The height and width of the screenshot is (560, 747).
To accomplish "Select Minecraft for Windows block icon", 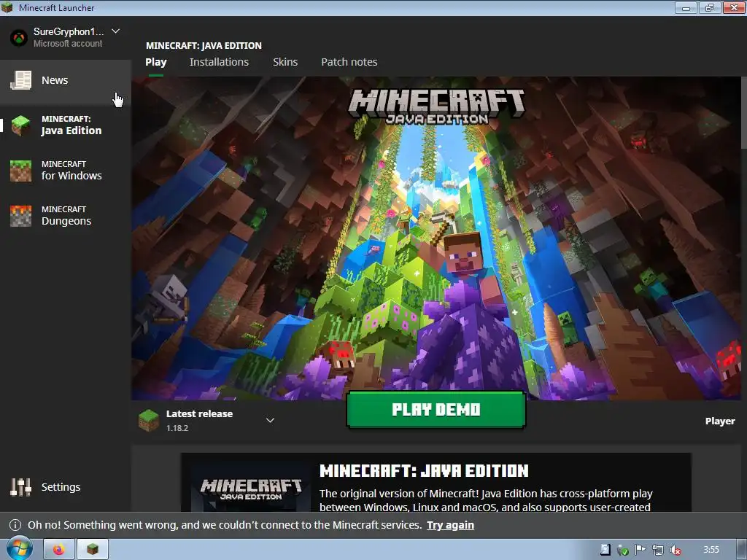I will tap(21, 171).
